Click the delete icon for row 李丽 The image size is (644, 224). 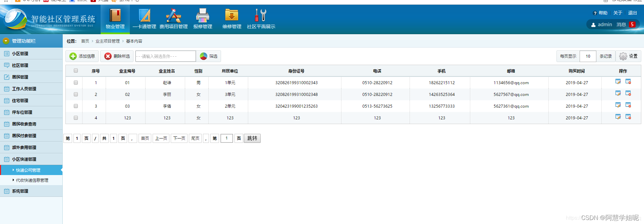(628, 93)
